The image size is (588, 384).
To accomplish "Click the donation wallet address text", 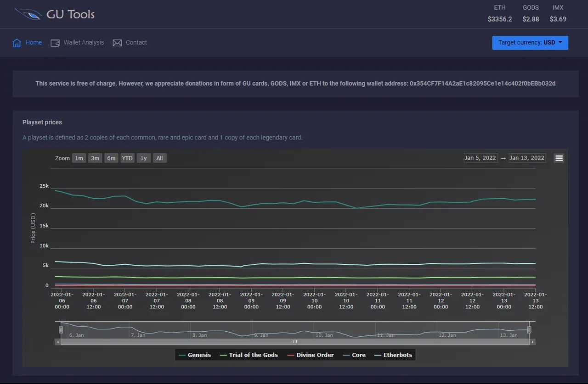I will (x=482, y=83).
